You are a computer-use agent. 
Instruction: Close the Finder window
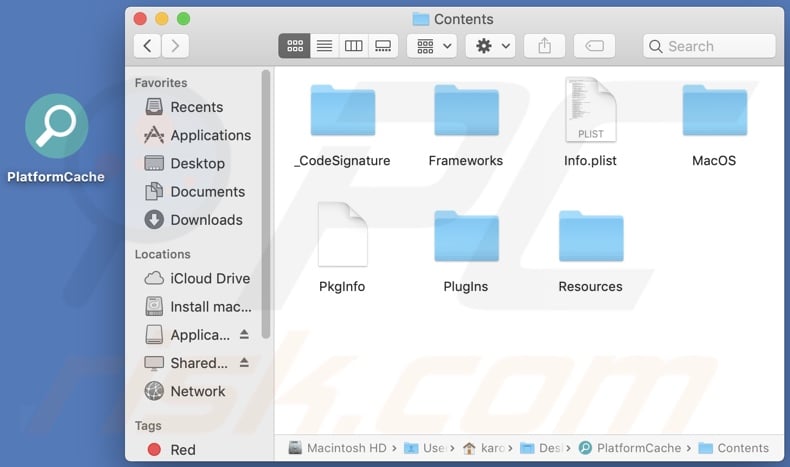pos(140,19)
